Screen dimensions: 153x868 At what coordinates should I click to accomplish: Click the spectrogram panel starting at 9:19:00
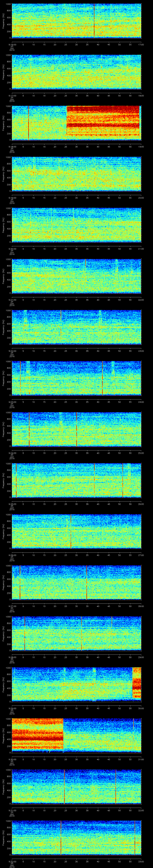pyautogui.click(x=76, y=174)
